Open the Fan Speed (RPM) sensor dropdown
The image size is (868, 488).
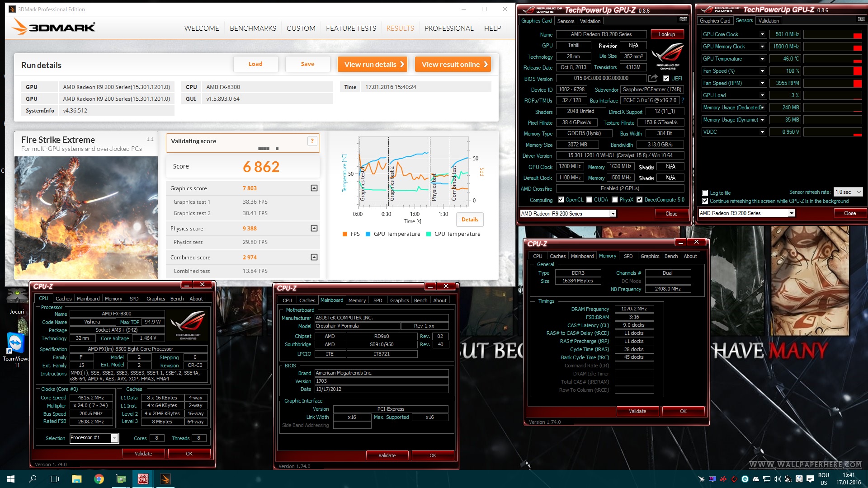pos(762,83)
